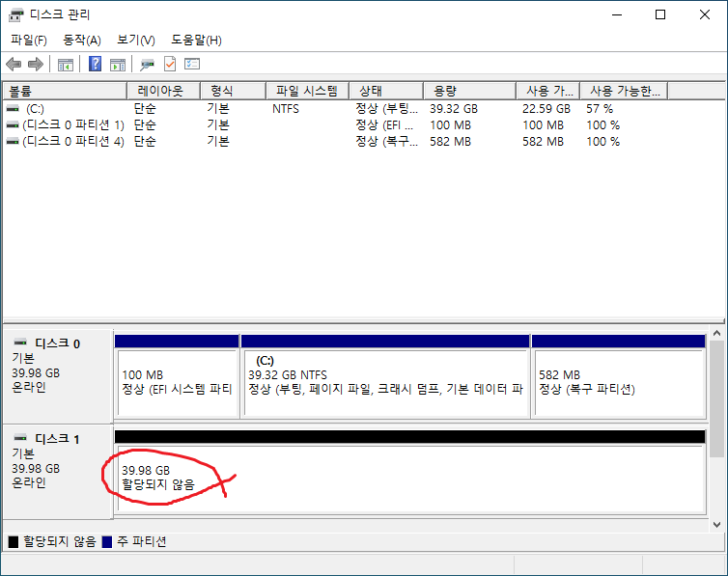Click the 57 % free percentage cell
The width and height of the screenshot is (728, 576).
600,109
